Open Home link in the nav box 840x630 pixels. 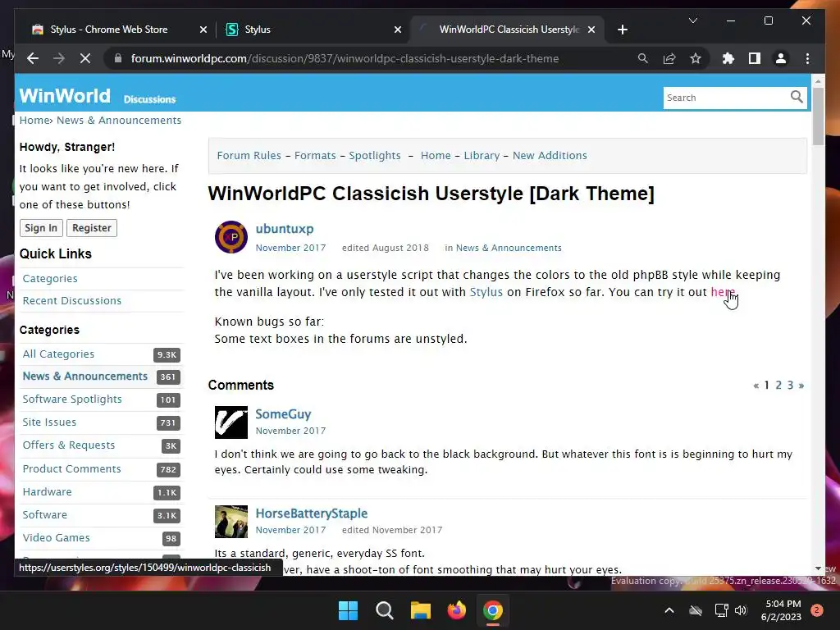point(436,155)
